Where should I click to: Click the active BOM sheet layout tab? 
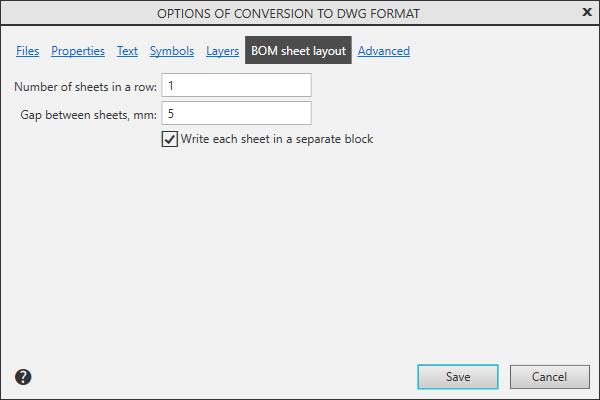pyautogui.click(x=298, y=51)
